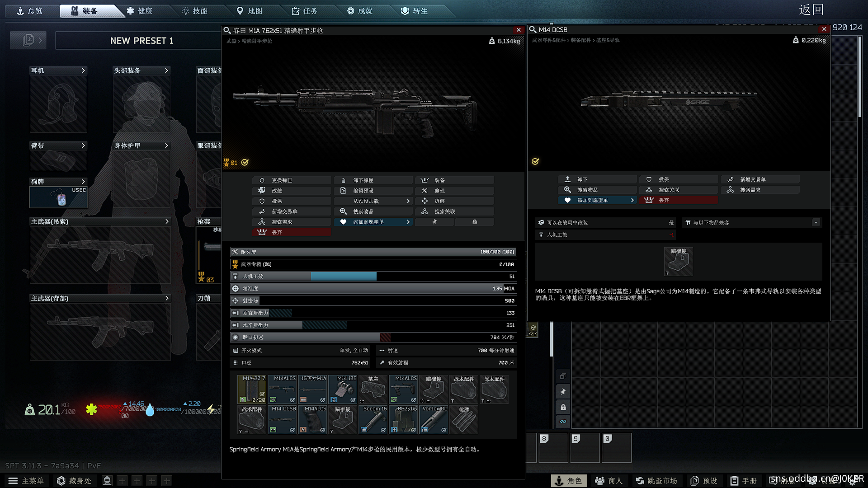
Task: Click the 改装 (modding) icon button
Action: (262, 191)
